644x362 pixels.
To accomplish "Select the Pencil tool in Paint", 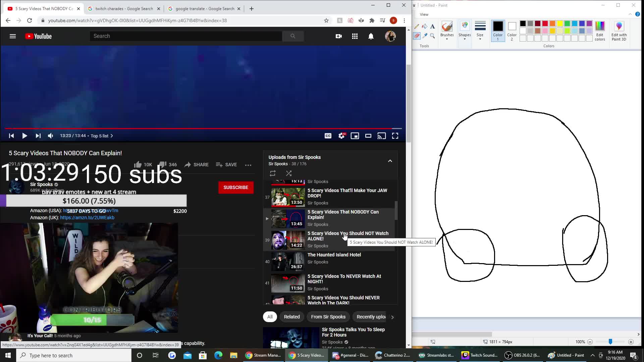I will pos(417,26).
